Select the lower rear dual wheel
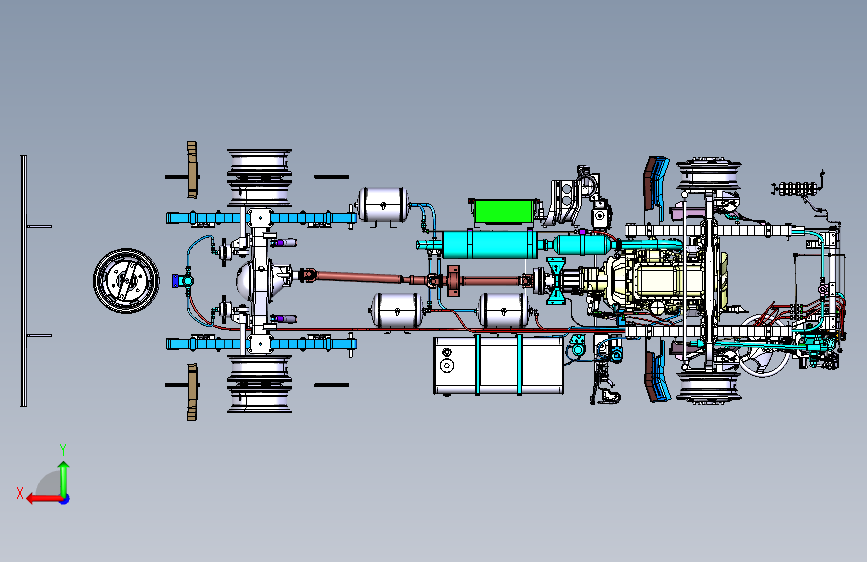Screen dimensions: 867x562 259,384
